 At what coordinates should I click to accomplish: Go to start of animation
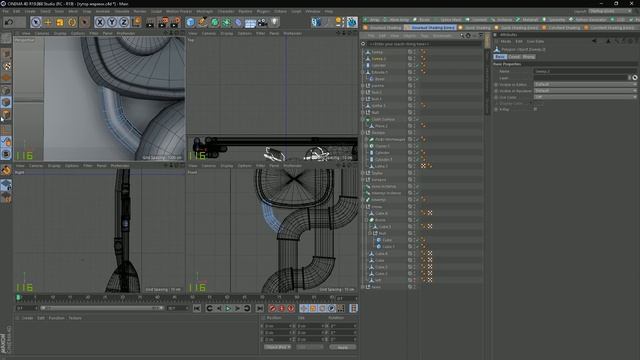[x=197, y=308]
